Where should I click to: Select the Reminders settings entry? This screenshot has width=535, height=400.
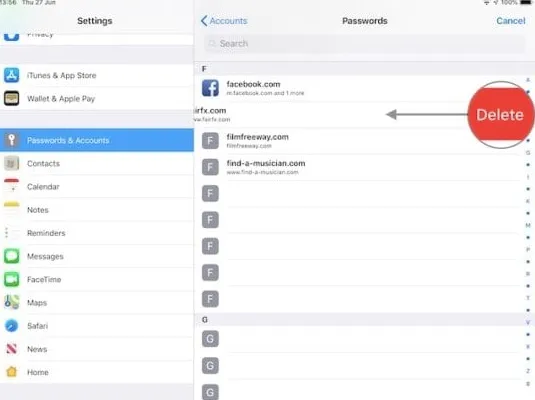click(97, 233)
